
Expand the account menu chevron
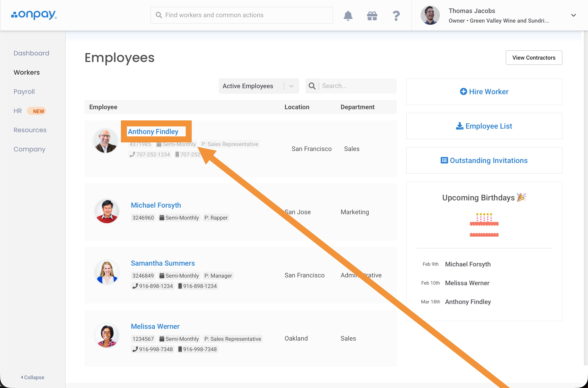pos(573,15)
